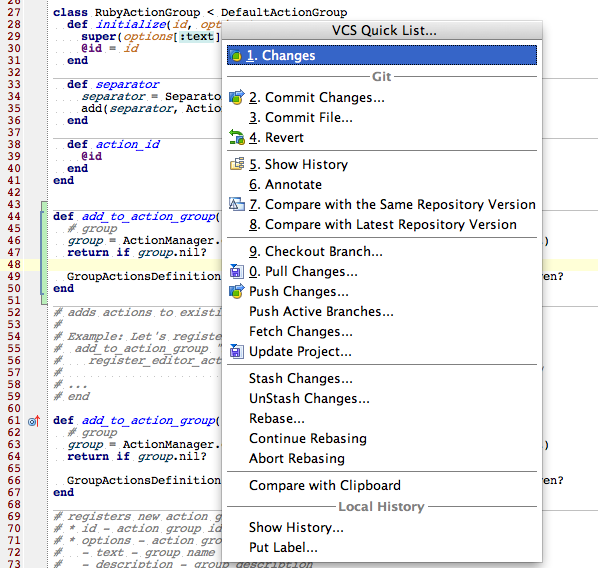Choose 'Compare with Latest Repository Version'

383,225
